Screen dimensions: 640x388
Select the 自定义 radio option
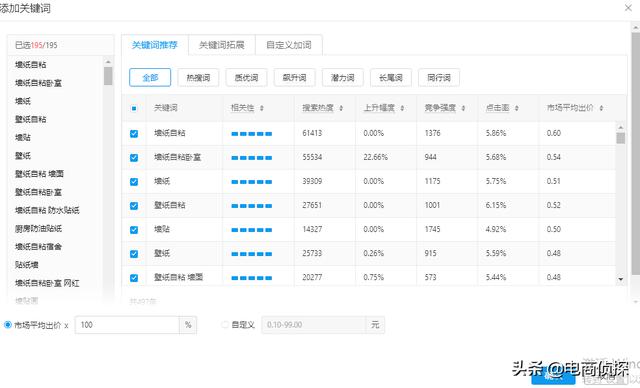(x=224, y=325)
